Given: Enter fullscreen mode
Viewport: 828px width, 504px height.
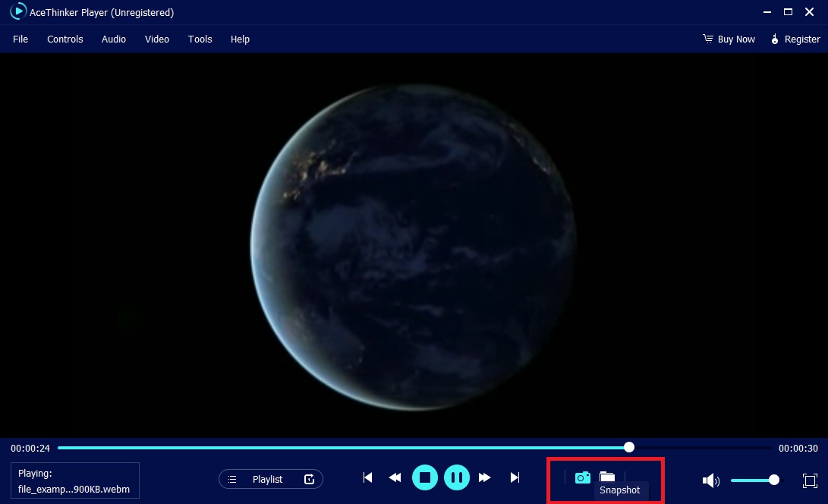Looking at the screenshot, I should (810, 480).
